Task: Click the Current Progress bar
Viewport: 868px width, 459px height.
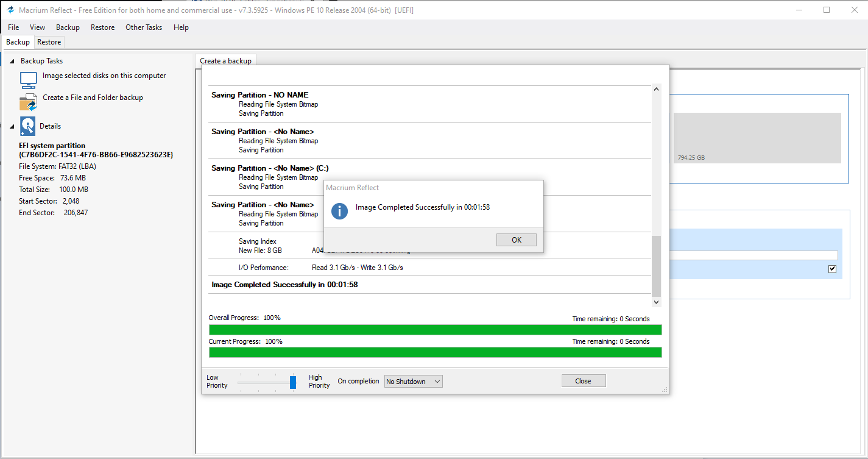Action: click(x=435, y=352)
